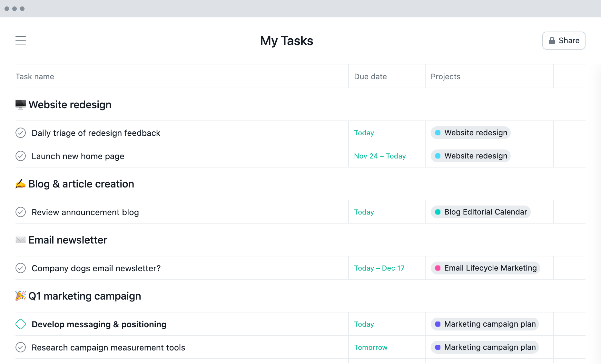
Task: Click the pencil icon beside Blog & article creation
Action: [20, 184]
